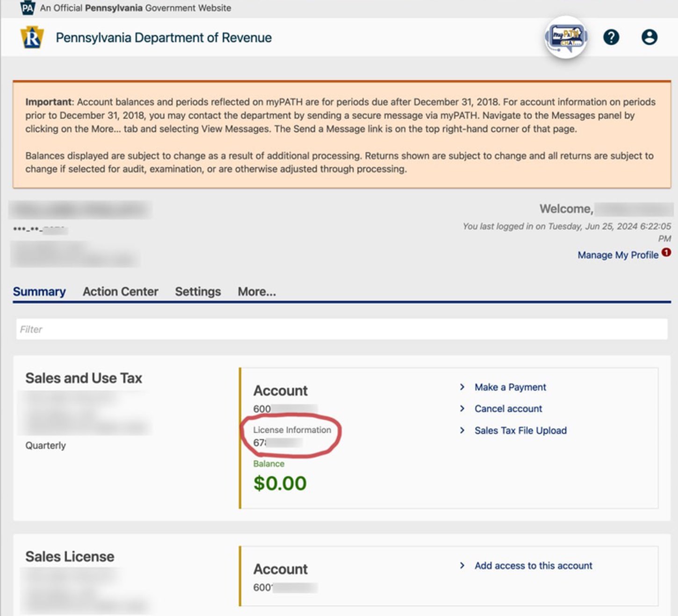This screenshot has width=678, height=616.
Task: Expand the More... tab
Action: [x=257, y=292]
